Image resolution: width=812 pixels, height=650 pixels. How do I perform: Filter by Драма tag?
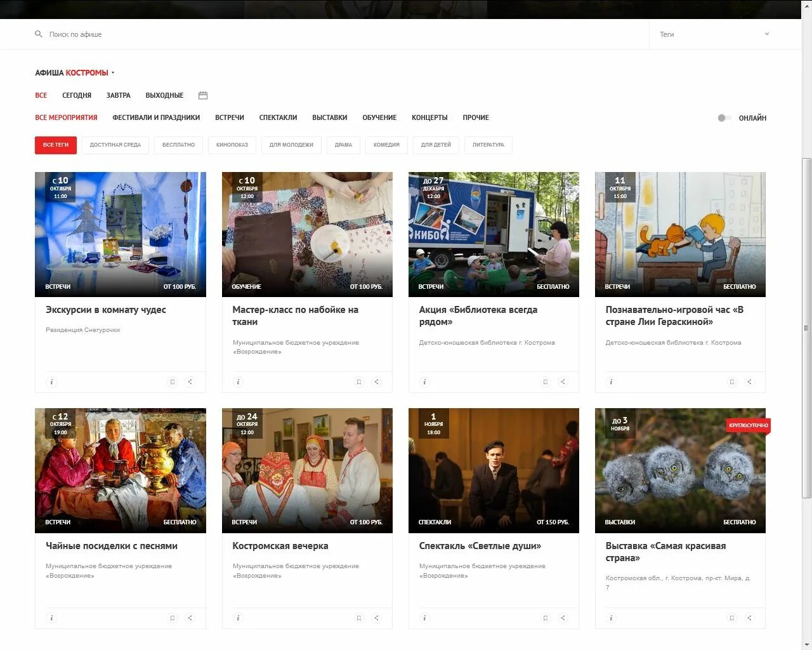(343, 145)
